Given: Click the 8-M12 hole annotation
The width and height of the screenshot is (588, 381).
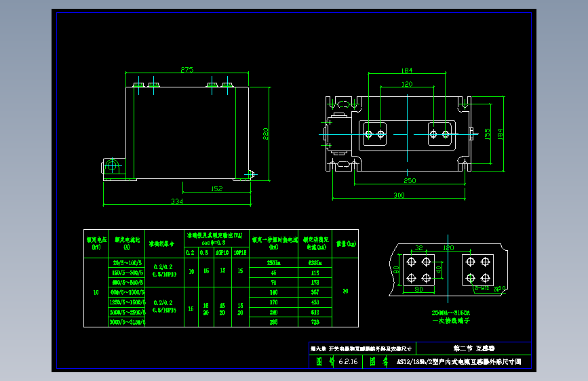Looking at the screenshot, I should pos(482,288).
